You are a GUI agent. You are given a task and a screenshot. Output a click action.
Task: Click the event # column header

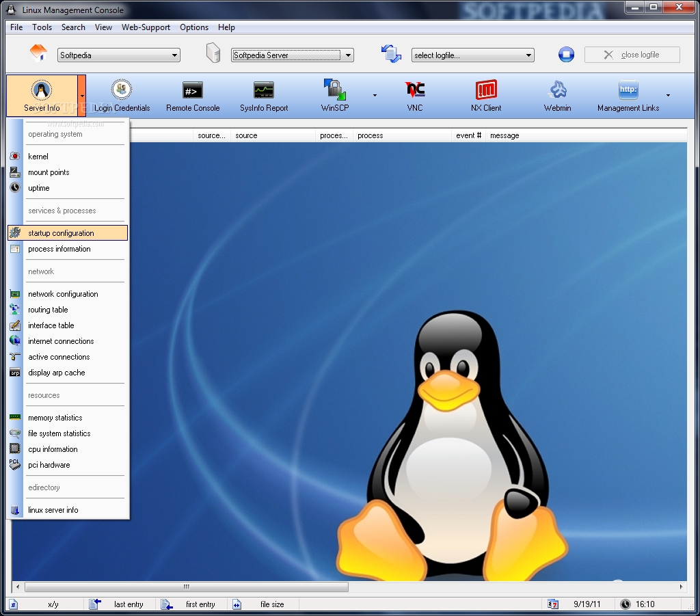tap(468, 135)
